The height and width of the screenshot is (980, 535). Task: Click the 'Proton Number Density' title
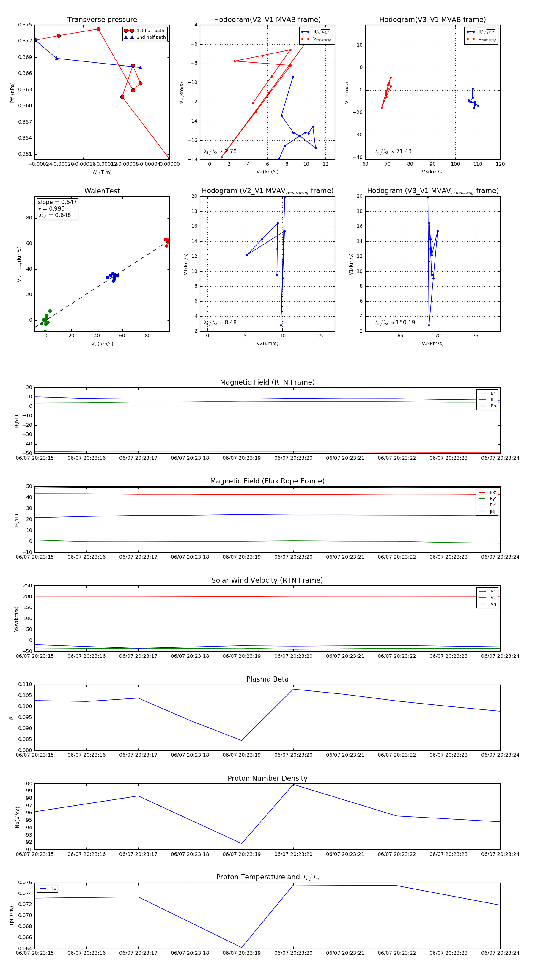pyautogui.click(x=267, y=778)
